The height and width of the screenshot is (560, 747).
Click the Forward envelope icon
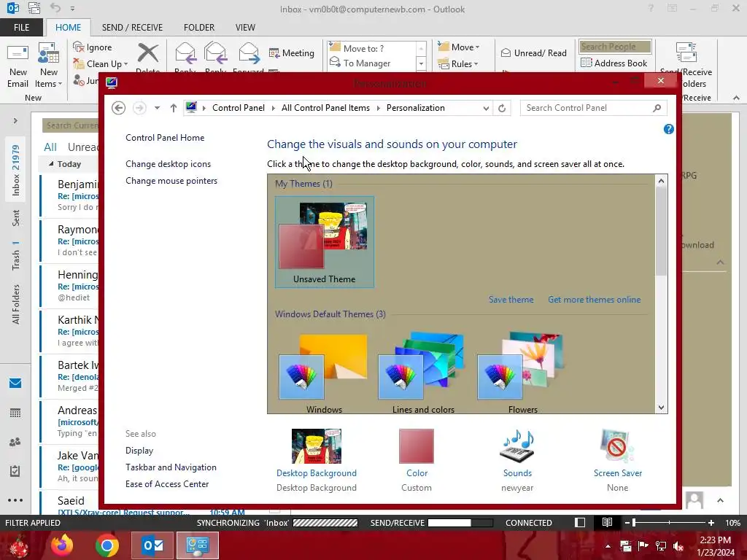[249, 52]
